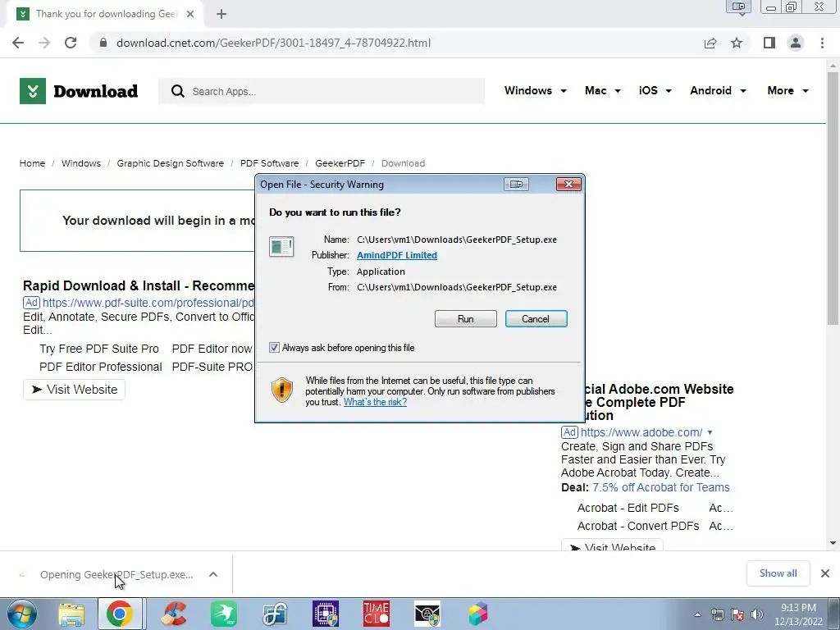Reload the page with refresh icon

(71, 43)
